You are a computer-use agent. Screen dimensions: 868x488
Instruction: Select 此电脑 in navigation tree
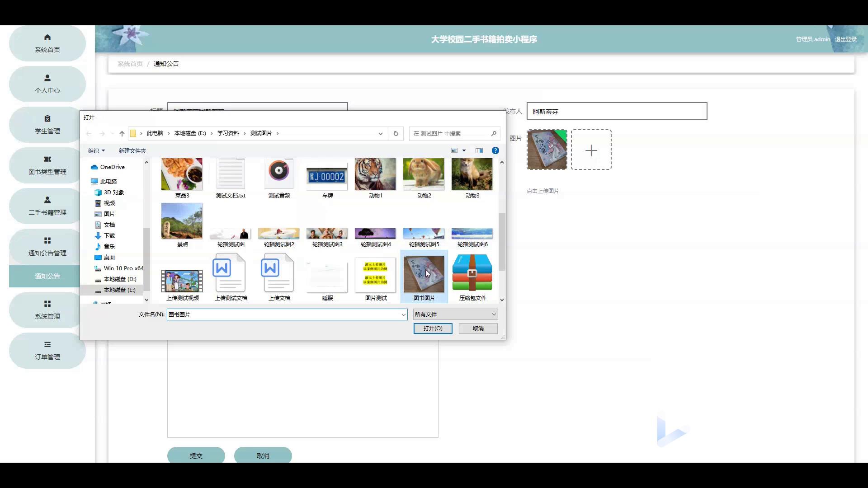[104, 181]
